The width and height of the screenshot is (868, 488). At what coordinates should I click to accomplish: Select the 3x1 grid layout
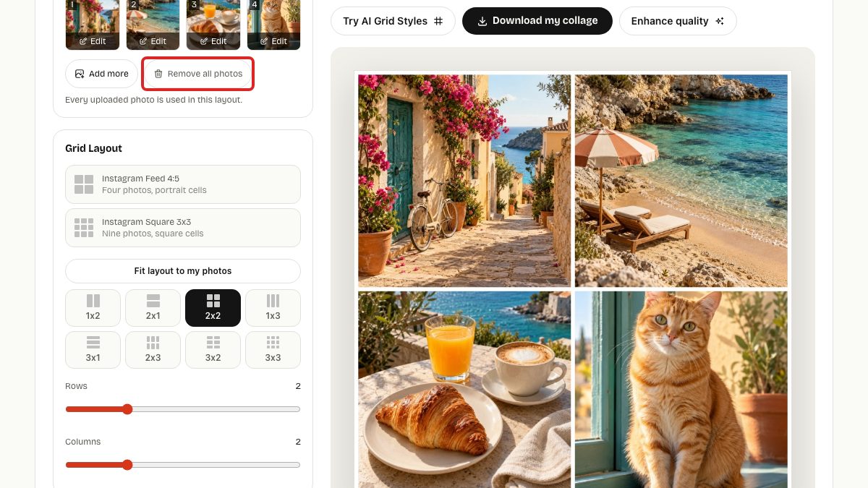click(93, 350)
